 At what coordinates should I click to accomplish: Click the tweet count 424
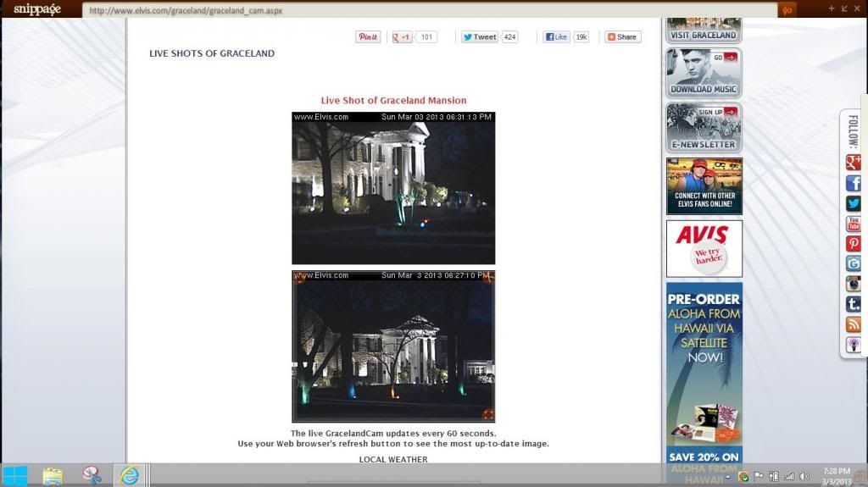pos(509,37)
